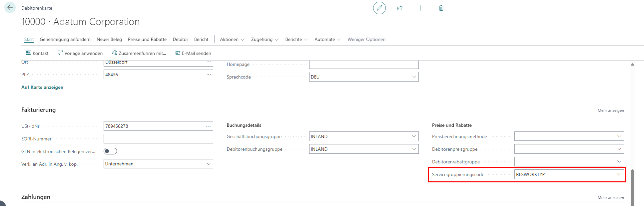The height and width of the screenshot is (206, 644).
Task: Open the Sprachcode dropdown
Action: (x=414, y=77)
